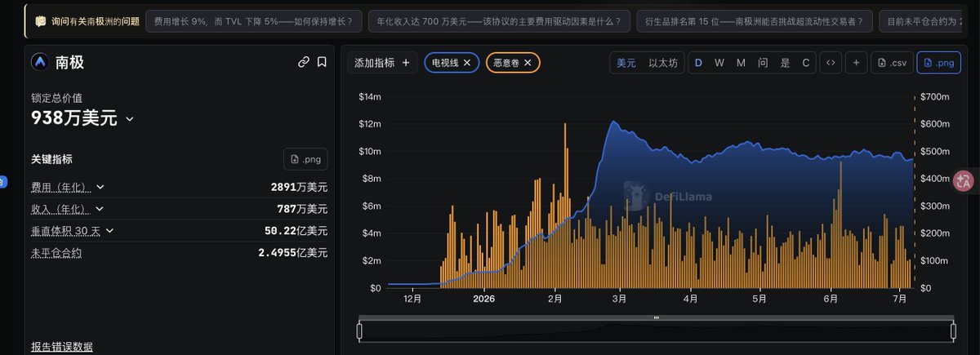
Task: Click the 12月 x-axis label
Action: pyautogui.click(x=412, y=300)
